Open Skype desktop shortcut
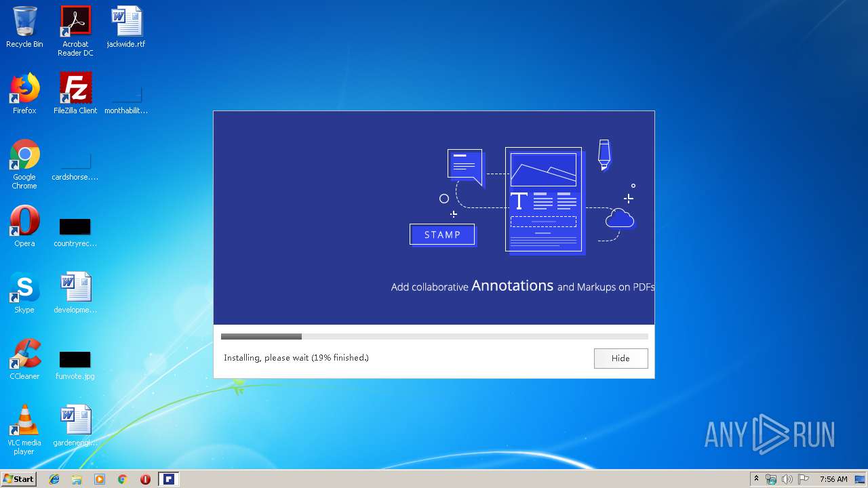This screenshot has height=488, width=868. tap(24, 293)
